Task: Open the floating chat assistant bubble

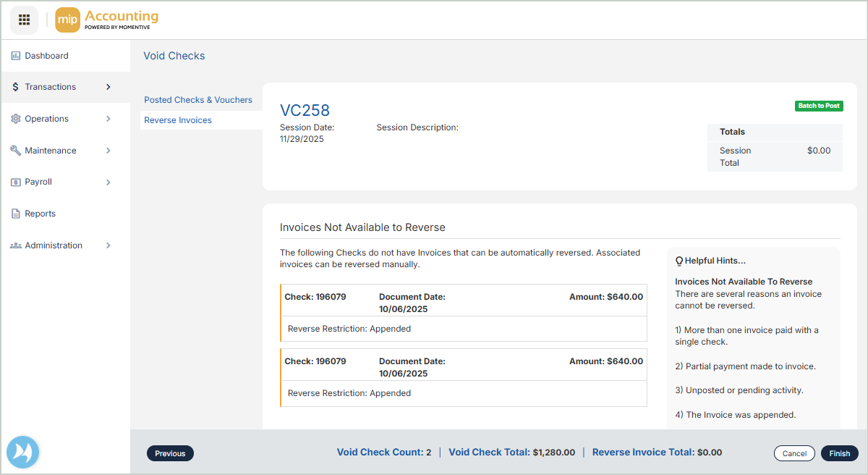Action: (x=22, y=453)
